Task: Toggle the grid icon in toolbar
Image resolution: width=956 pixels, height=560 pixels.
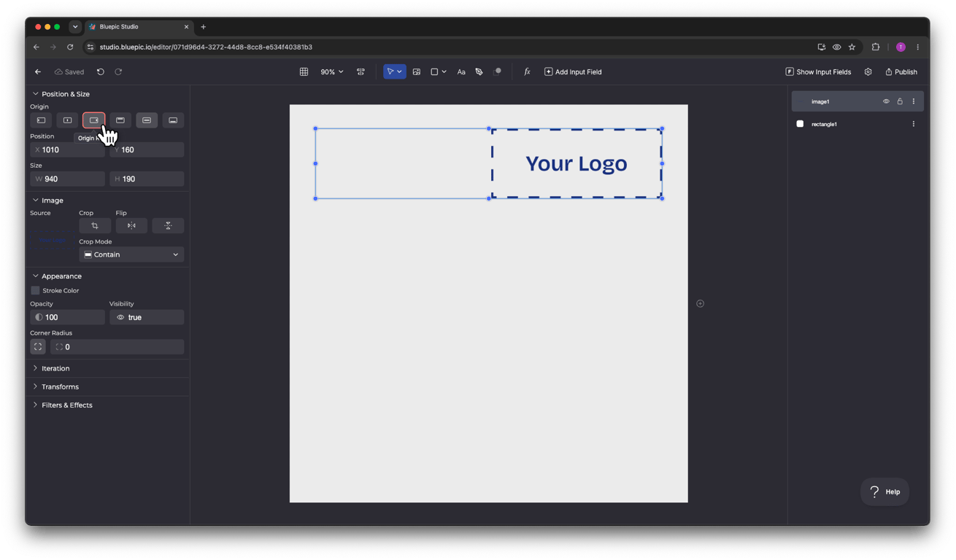Action: pyautogui.click(x=304, y=71)
